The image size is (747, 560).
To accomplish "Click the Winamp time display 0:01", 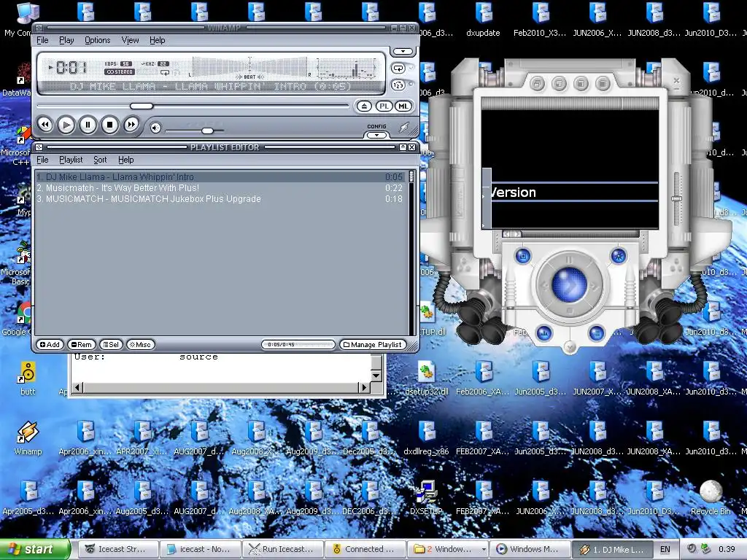I will tap(71, 68).
